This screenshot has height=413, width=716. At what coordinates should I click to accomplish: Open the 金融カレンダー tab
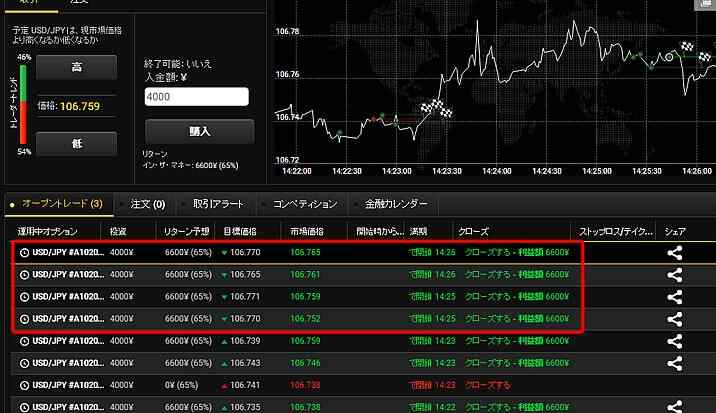(396, 204)
